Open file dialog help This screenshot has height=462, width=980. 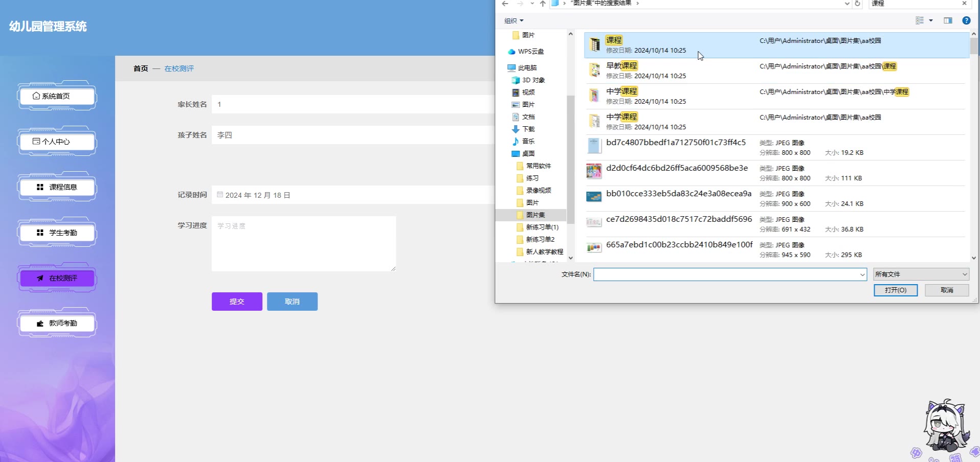[x=966, y=20]
